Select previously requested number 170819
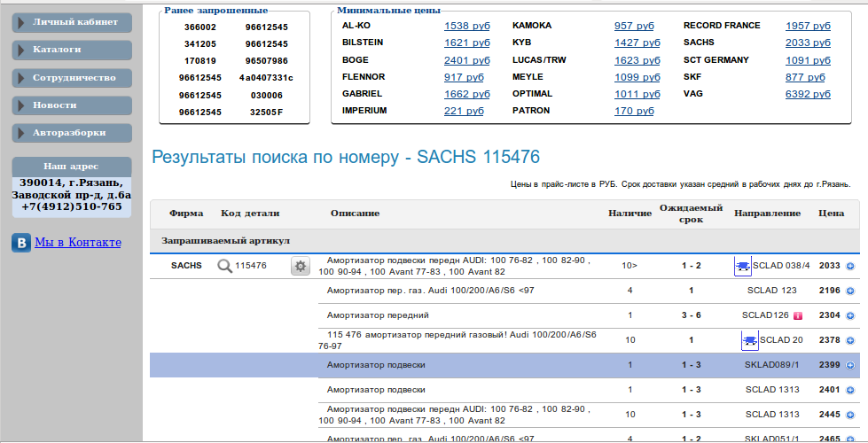The width and height of the screenshot is (868, 443). (x=200, y=61)
